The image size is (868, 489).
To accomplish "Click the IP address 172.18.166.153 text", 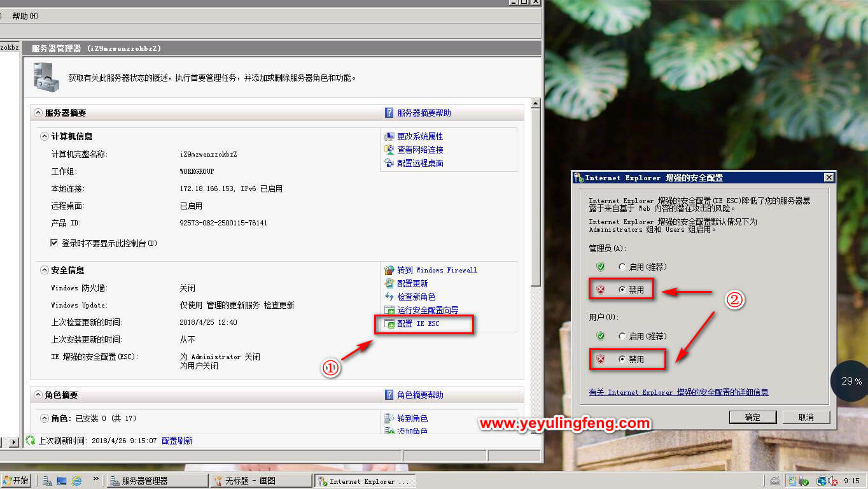I will point(207,188).
